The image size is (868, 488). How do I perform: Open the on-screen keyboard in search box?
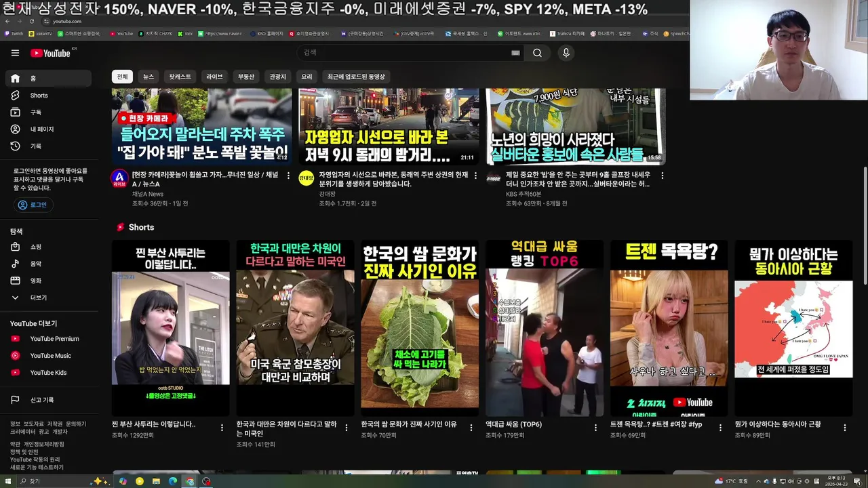(x=515, y=53)
